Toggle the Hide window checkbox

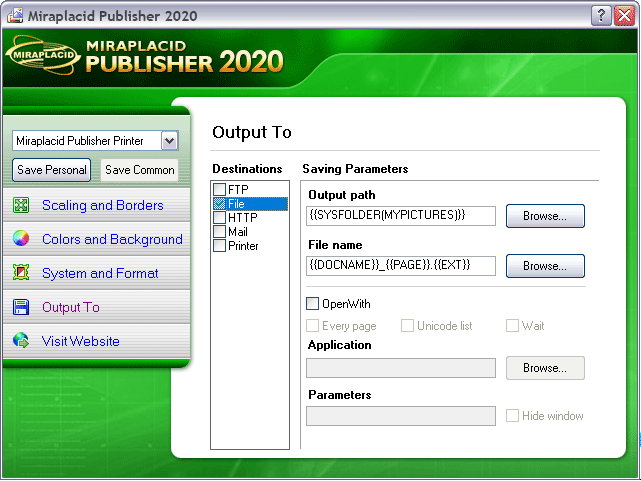click(512, 416)
